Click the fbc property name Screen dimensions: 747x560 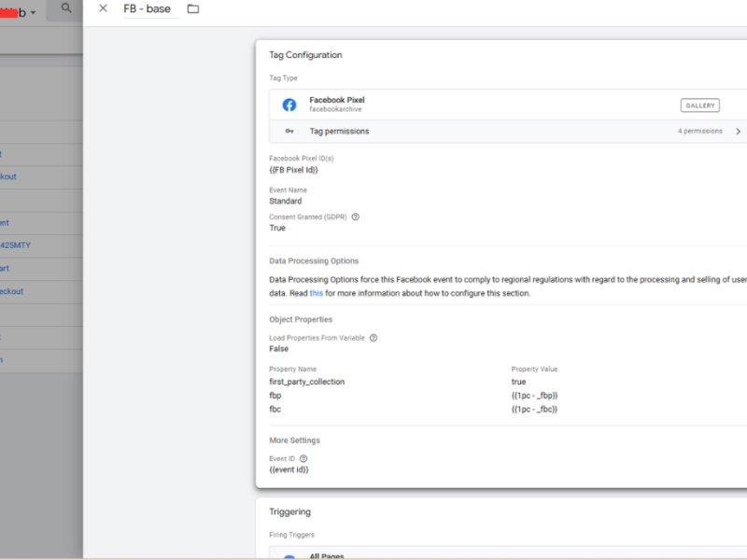[275, 409]
